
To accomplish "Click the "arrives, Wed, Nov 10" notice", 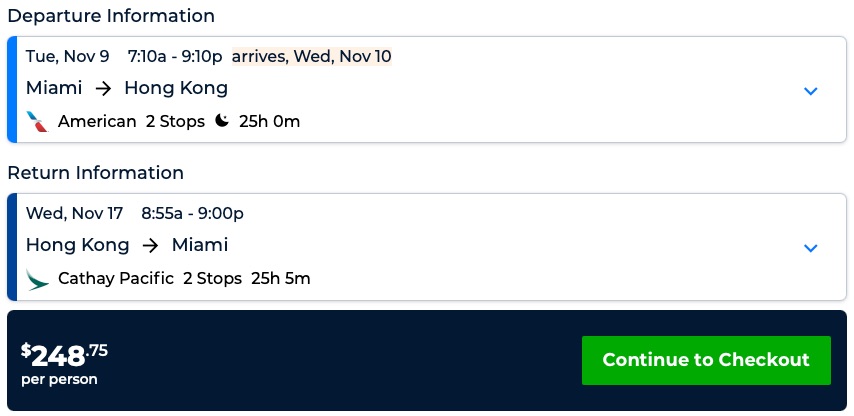I will point(312,56).
